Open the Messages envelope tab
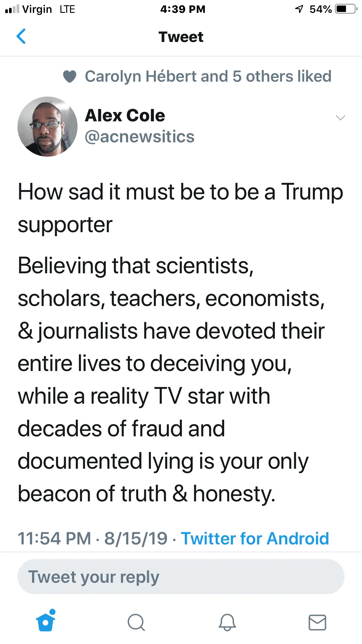The width and height of the screenshot is (362, 644). (317, 622)
